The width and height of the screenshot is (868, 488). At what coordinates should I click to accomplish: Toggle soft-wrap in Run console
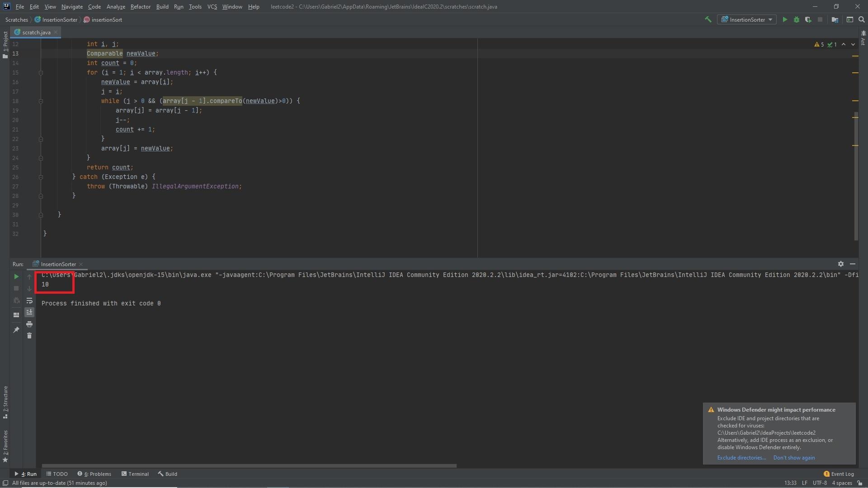29,301
